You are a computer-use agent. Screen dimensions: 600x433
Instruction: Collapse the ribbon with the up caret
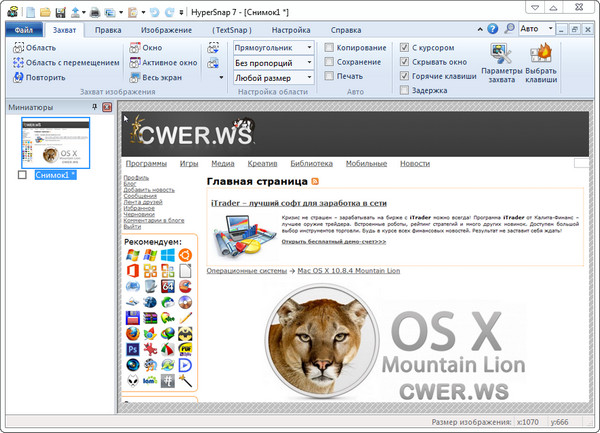[x=480, y=29]
